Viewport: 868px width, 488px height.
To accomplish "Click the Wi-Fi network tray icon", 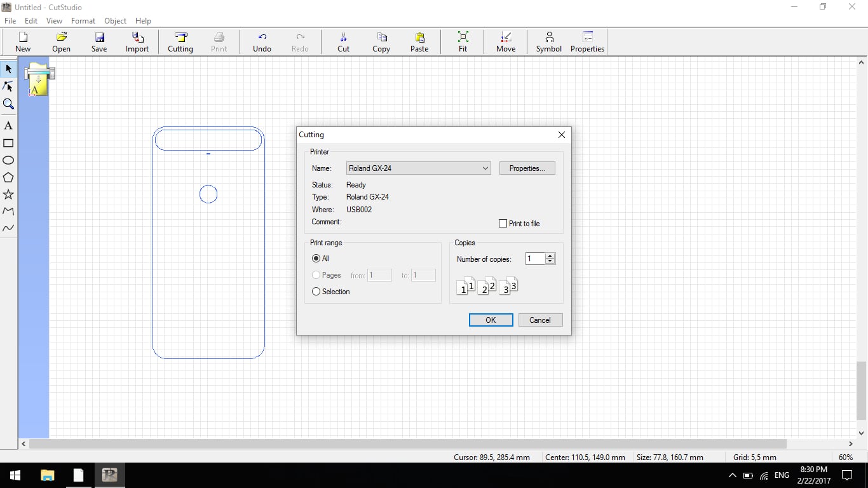I will coord(764,475).
